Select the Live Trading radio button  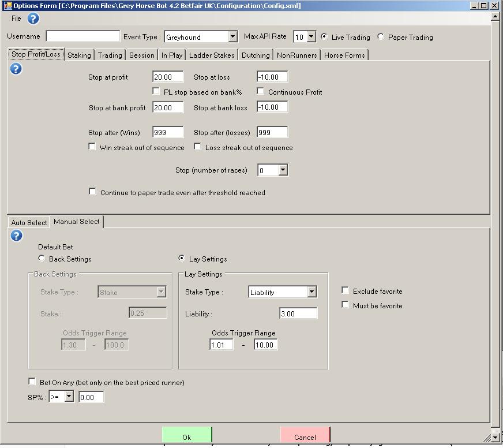[324, 36]
